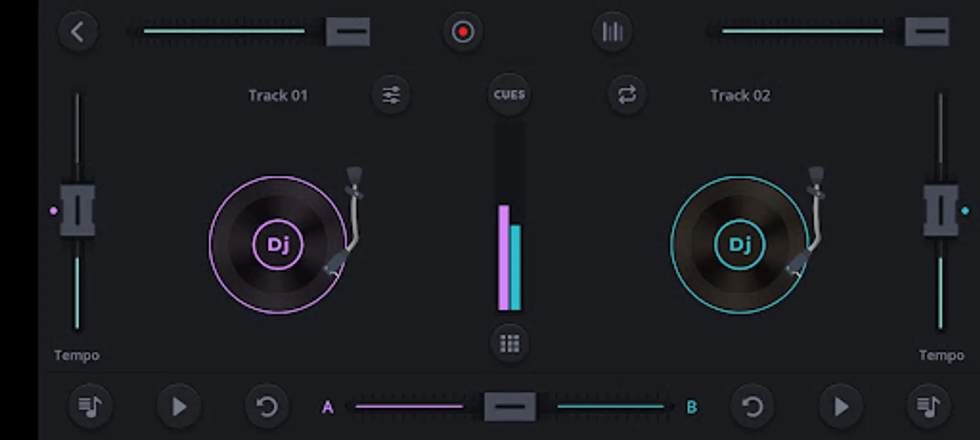Tap the teal Dj turntable for Track 02

740,244
